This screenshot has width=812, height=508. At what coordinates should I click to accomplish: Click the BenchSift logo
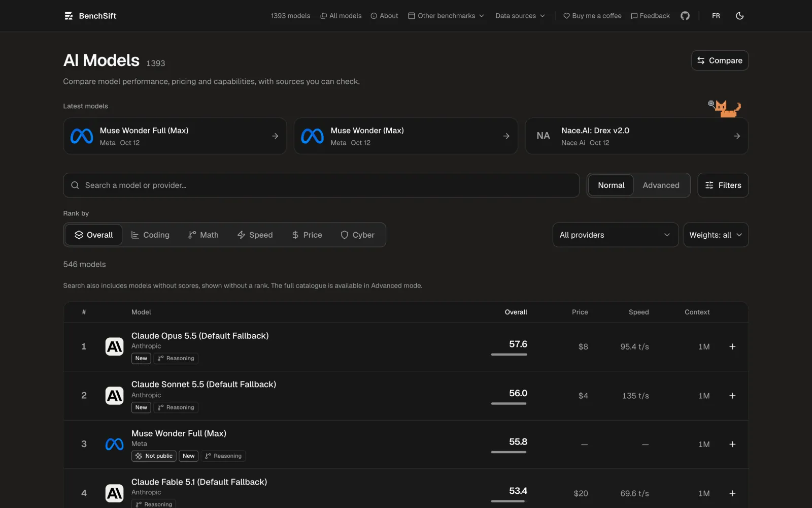click(90, 16)
